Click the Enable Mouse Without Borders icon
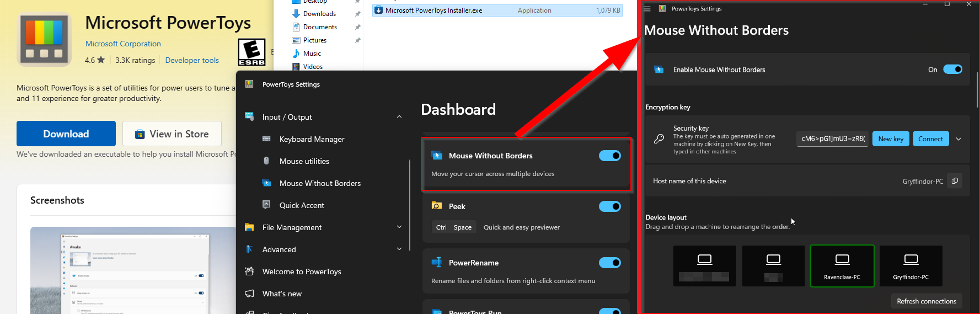The width and height of the screenshot is (980, 314). [x=658, y=70]
